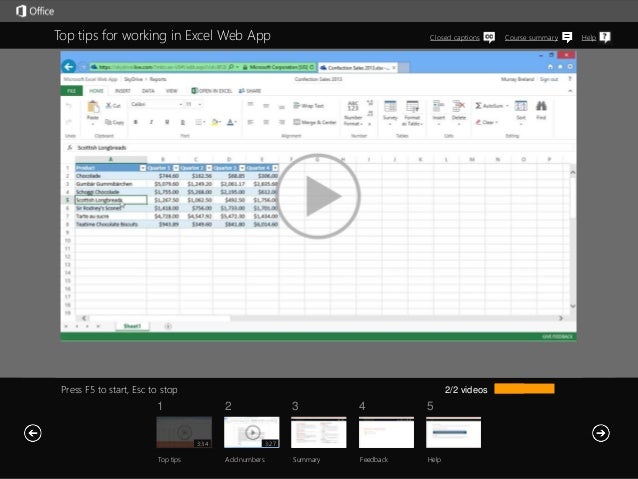Image resolution: width=638 pixels, height=479 pixels.
Task: Toggle Bold formatting
Action: click(135, 122)
